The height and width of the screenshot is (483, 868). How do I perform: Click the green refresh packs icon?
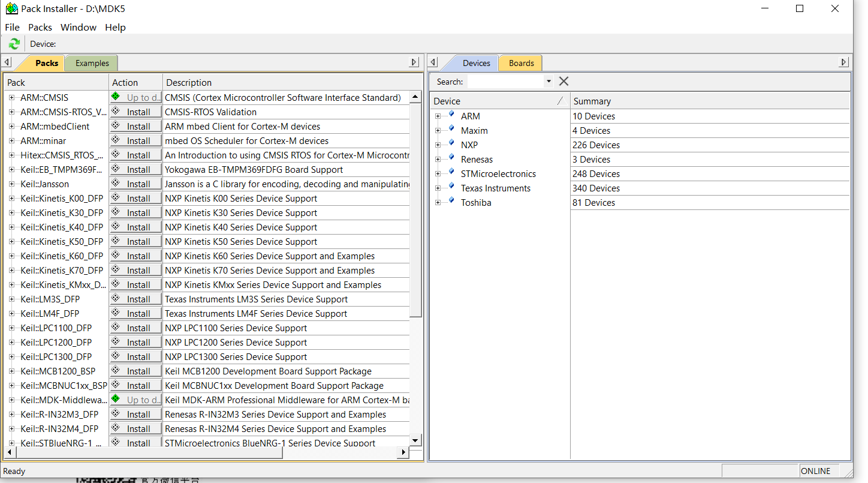click(14, 44)
